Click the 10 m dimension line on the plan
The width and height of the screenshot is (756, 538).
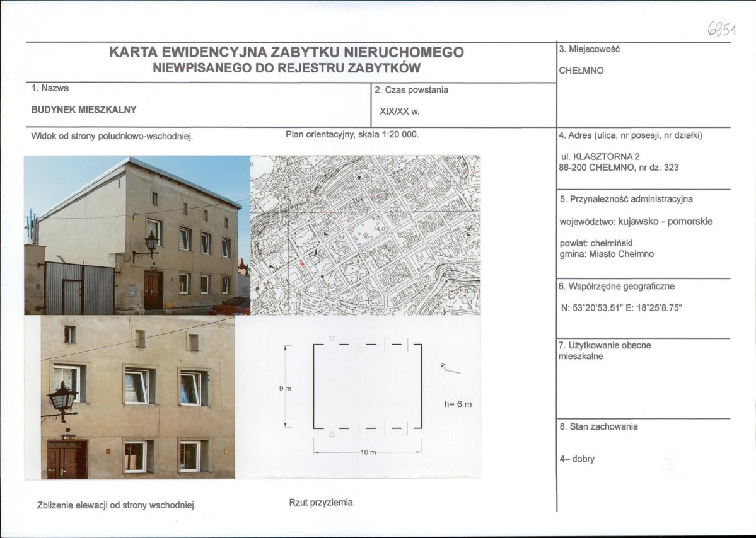point(366,451)
